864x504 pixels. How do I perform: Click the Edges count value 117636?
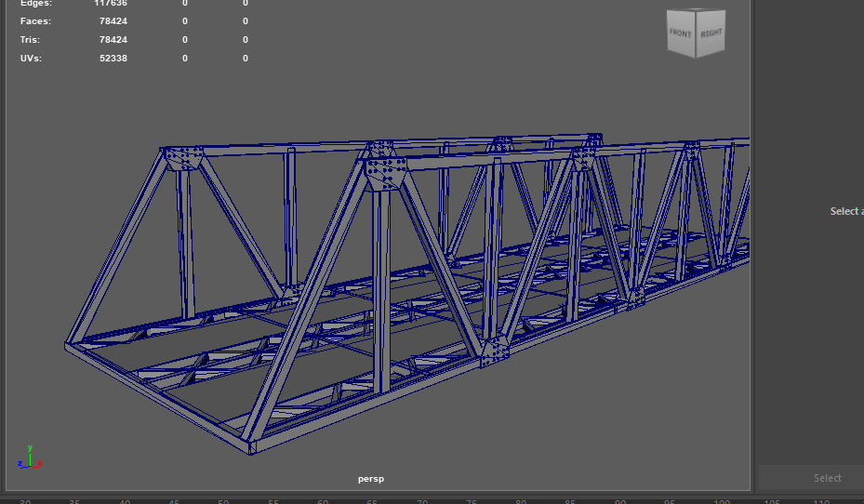click(x=111, y=4)
